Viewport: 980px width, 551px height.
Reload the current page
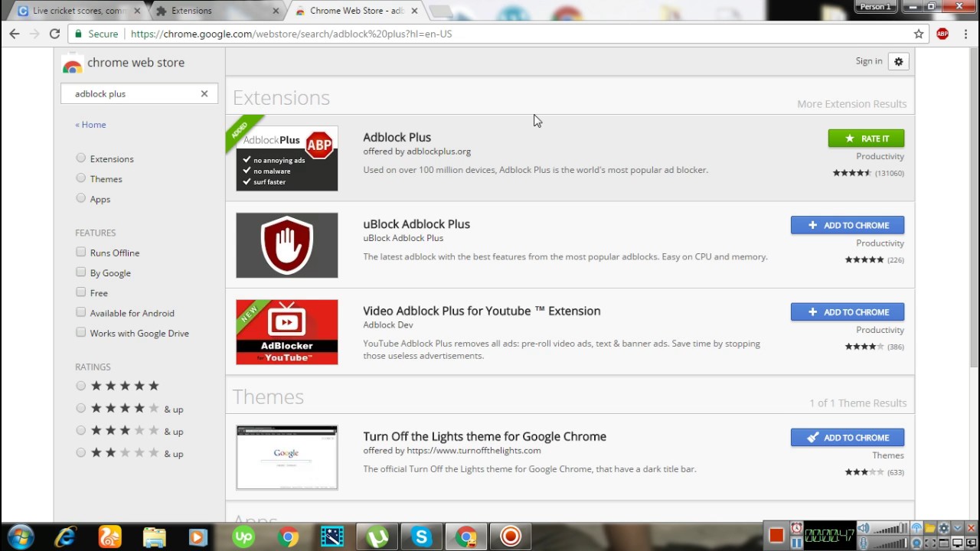click(54, 34)
